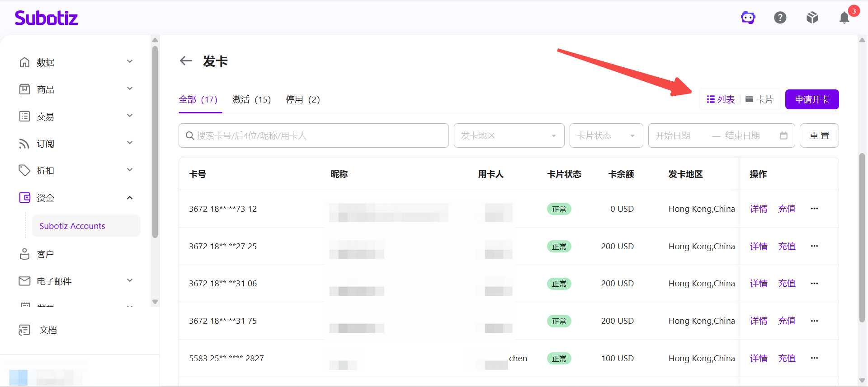Click the 200 USD balance for card ending 27 25
Screen dimensions: 868x387
coord(618,246)
